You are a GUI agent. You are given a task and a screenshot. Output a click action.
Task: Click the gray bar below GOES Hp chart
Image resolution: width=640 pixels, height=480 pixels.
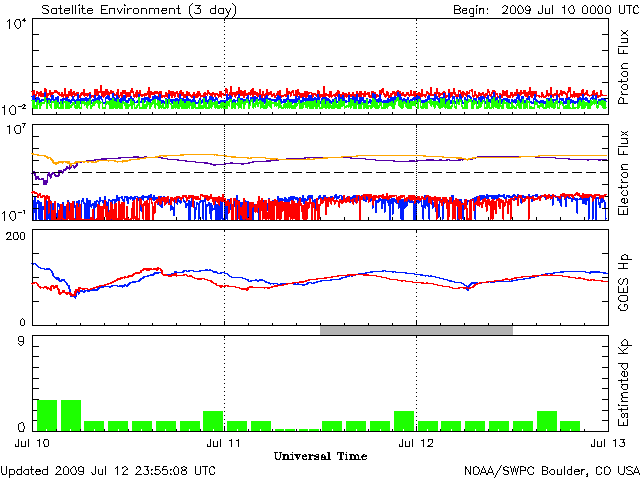click(416, 330)
